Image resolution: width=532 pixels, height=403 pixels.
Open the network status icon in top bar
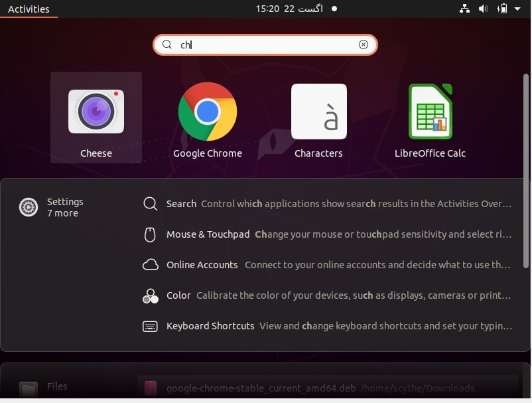464,9
